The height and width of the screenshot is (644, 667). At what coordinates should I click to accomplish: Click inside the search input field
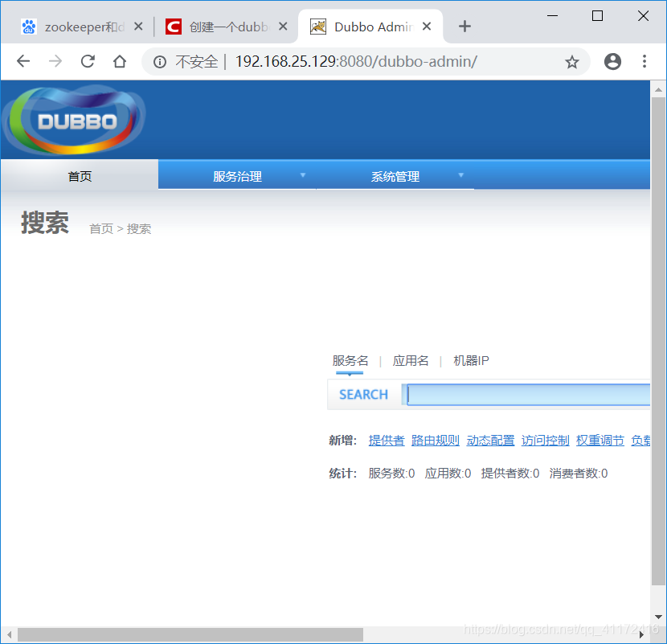click(522, 394)
